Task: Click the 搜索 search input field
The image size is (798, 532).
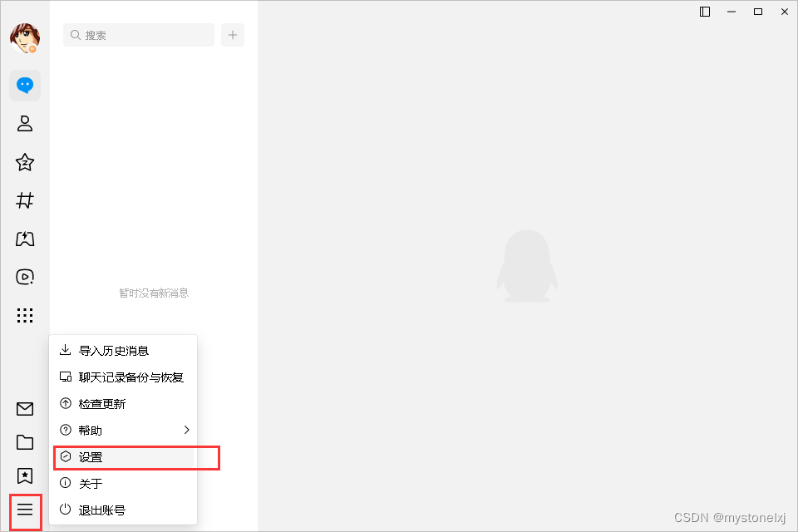Action: point(139,35)
